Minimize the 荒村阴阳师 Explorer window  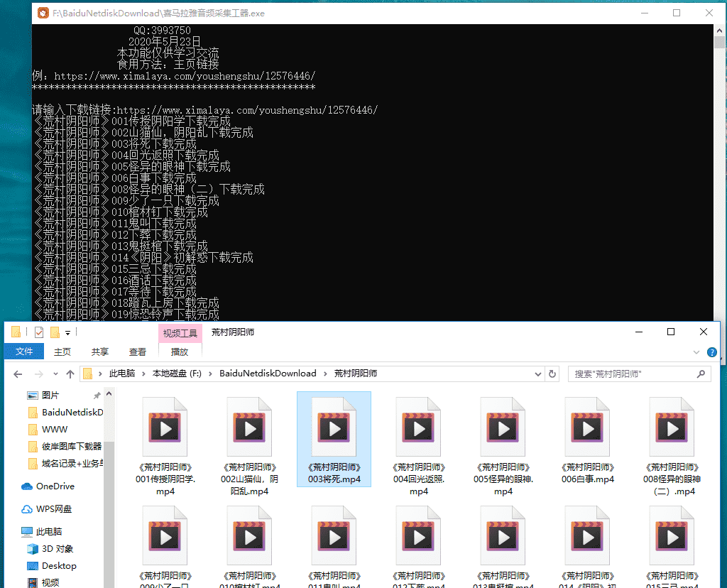(638, 332)
